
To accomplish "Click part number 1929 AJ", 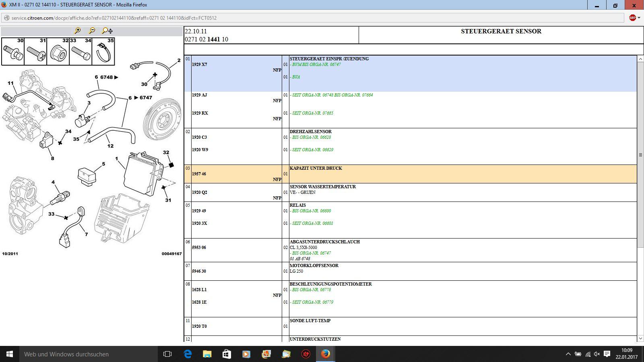I will pos(199,95).
